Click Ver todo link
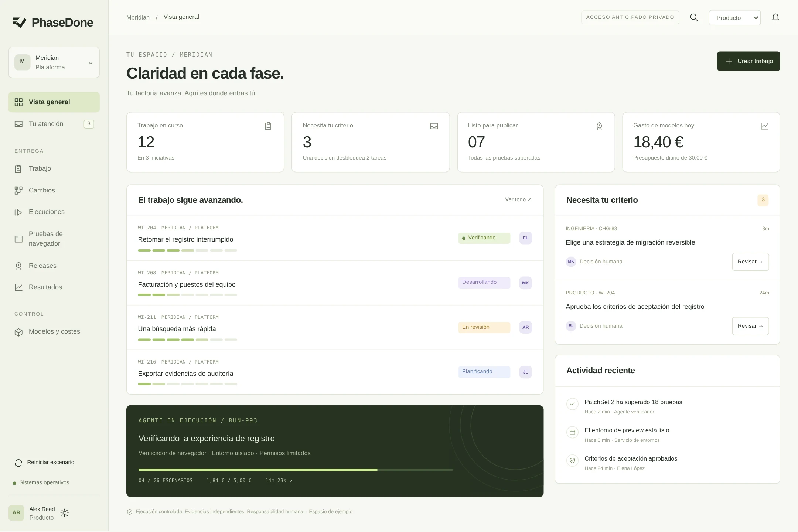 [x=518, y=199]
